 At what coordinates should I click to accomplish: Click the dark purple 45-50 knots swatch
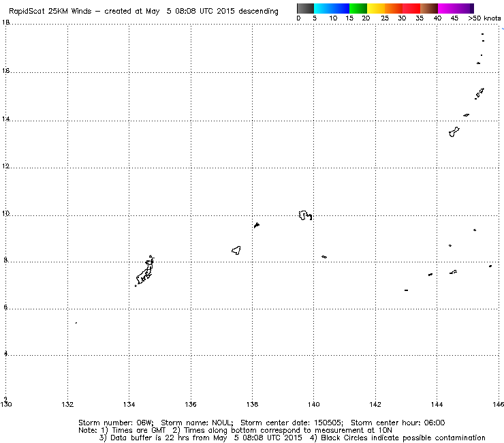click(464, 8)
